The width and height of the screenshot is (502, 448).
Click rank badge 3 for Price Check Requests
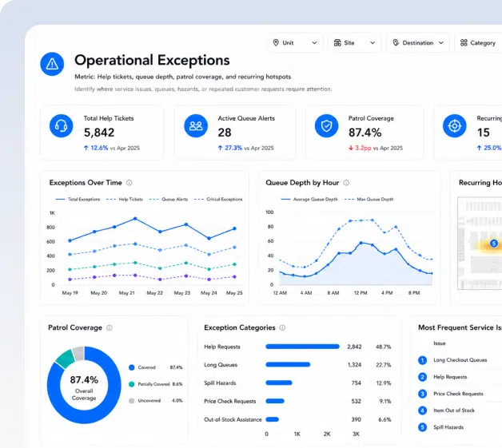422,394
